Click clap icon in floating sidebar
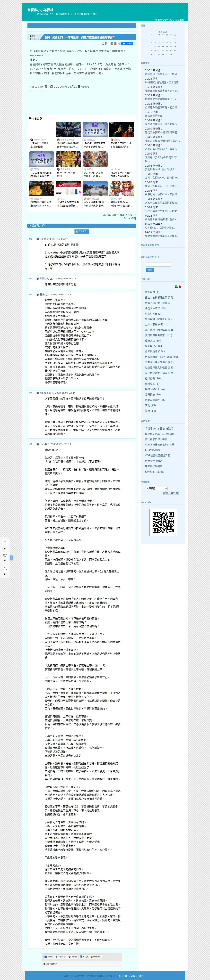The height and width of the screenshot is (980, 210). [x=5, y=555]
